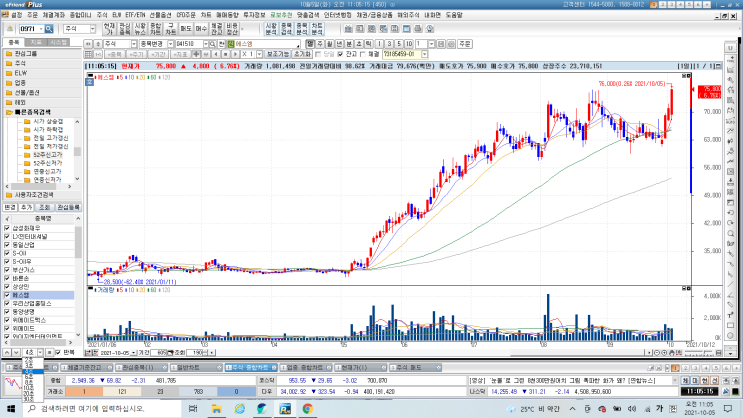
Task: Click the Windows Start button
Action: click(11, 409)
